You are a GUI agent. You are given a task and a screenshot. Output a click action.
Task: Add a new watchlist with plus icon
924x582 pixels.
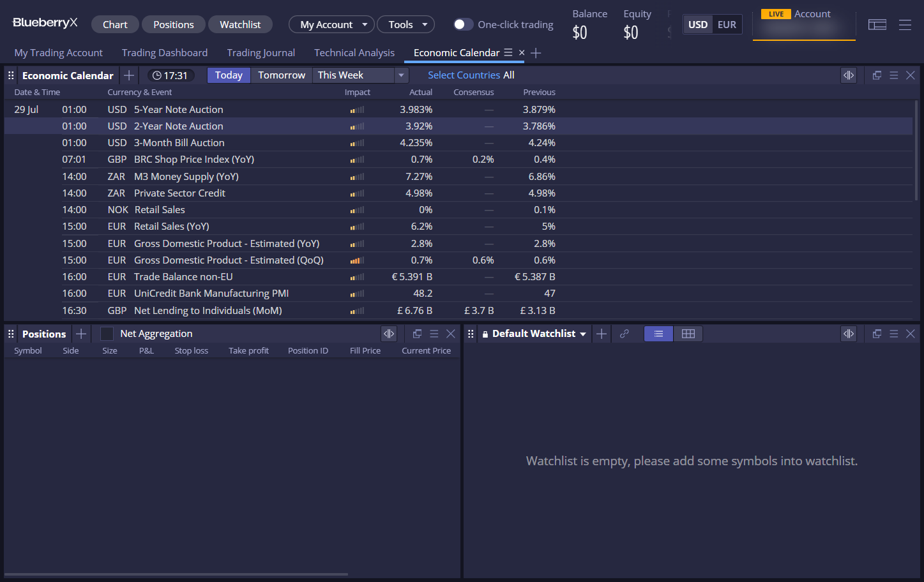(x=602, y=334)
